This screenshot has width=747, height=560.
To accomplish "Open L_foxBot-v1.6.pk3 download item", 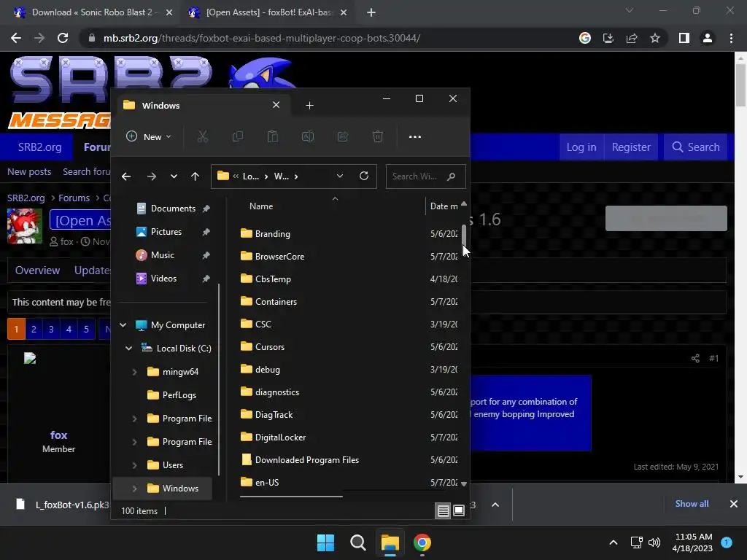I will (62, 505).
